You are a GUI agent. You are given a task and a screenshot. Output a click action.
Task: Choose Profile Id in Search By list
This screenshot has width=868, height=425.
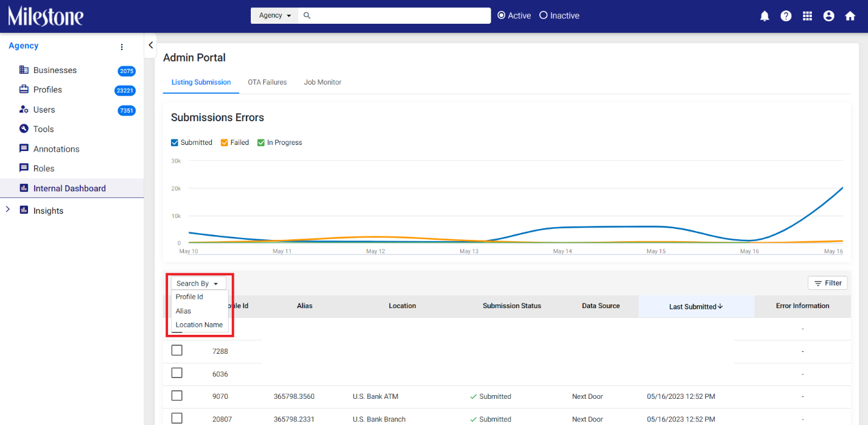tap(200, 297)
